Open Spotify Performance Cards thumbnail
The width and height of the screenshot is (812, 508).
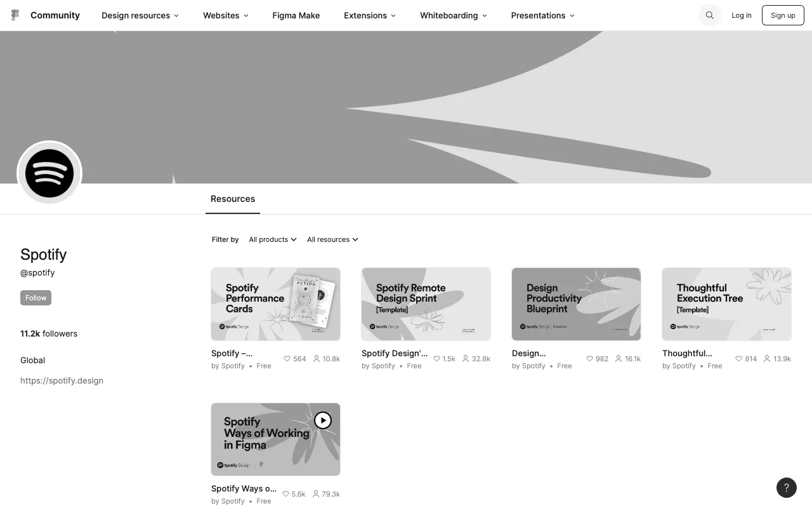click(275, 304)
